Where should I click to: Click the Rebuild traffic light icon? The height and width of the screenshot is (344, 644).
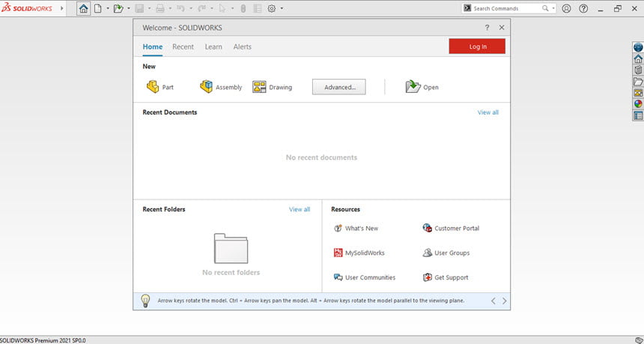tap(243, 9)
